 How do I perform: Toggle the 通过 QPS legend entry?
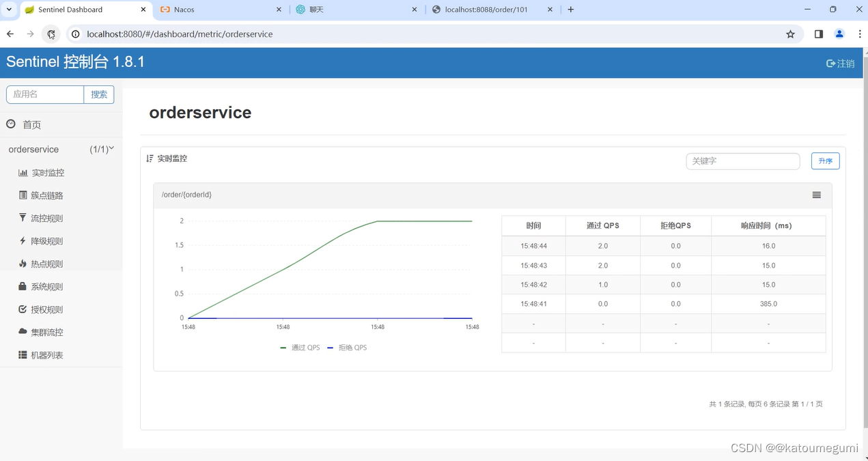click(300, 348)
